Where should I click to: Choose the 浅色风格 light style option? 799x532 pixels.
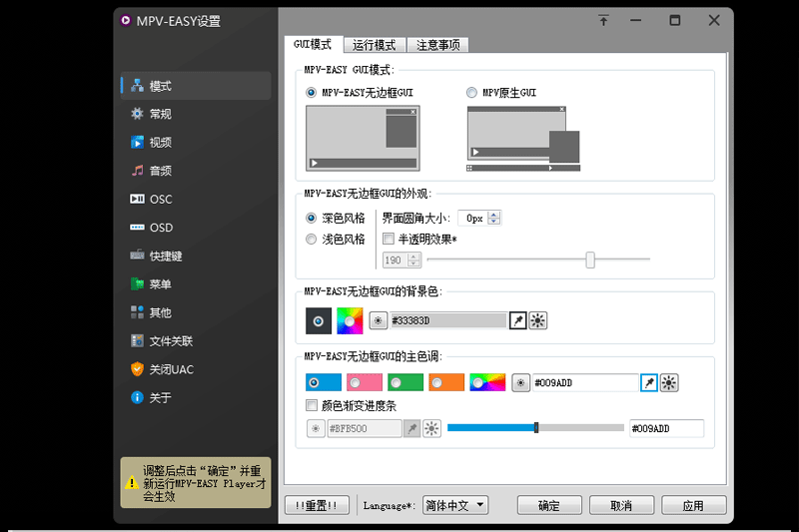(336, 240)
